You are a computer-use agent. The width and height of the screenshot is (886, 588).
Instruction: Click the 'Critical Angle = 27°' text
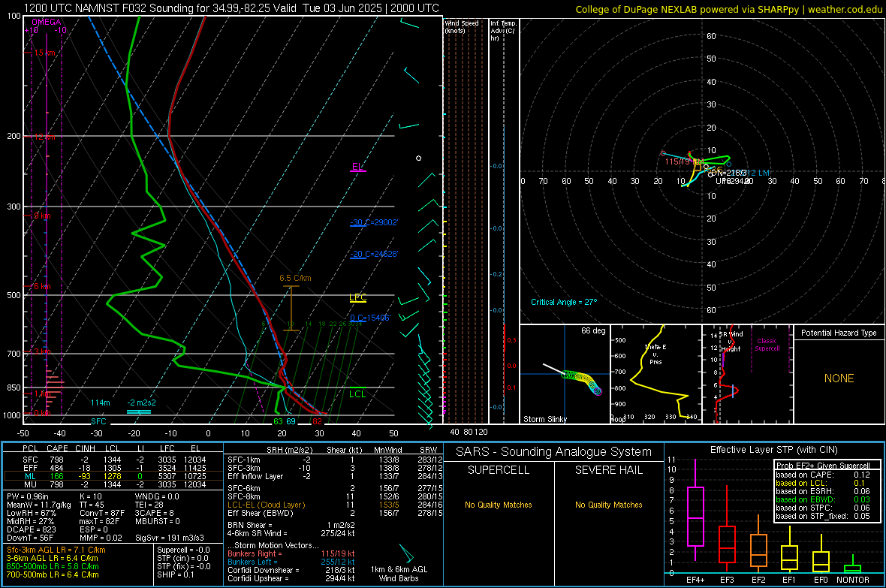(x=564, y=302)
